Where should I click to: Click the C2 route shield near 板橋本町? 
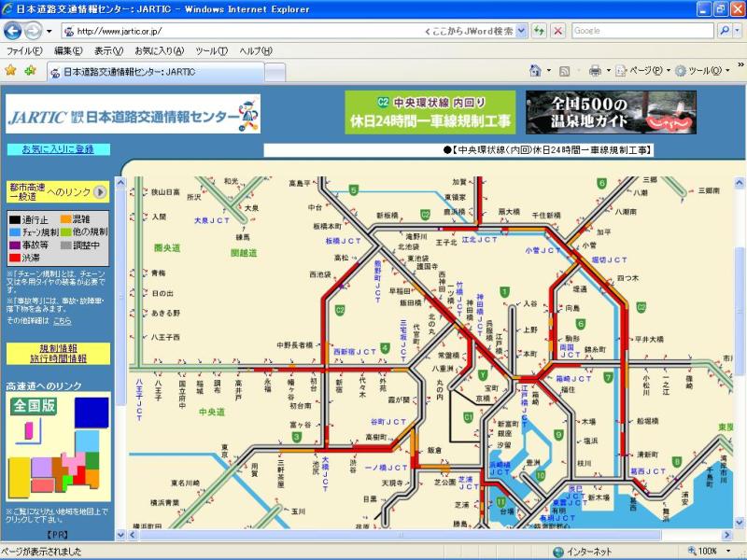pyautogui.click(x=426, y=215)
